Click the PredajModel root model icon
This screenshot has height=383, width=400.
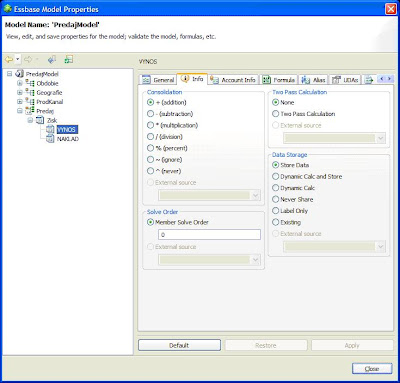[20, 74]
